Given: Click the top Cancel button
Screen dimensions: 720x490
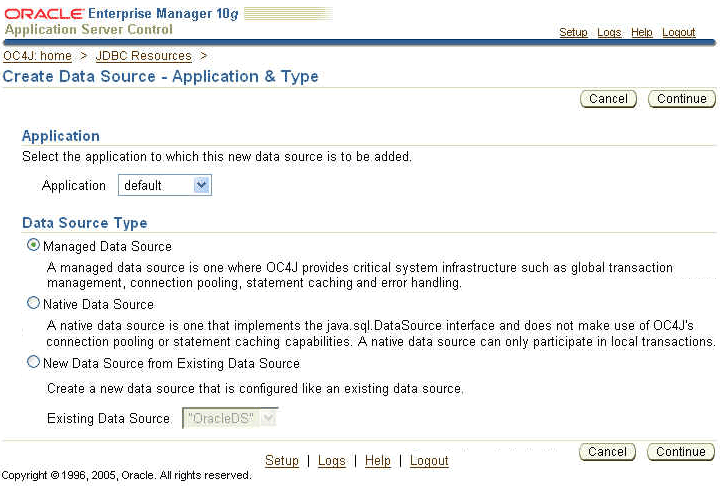Looking at the screenshot, I should [x=608, y=99].
